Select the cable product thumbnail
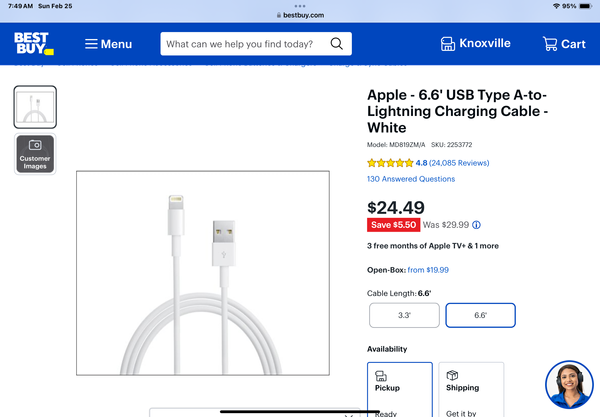The image size is (600, 417). pos(35,107)
